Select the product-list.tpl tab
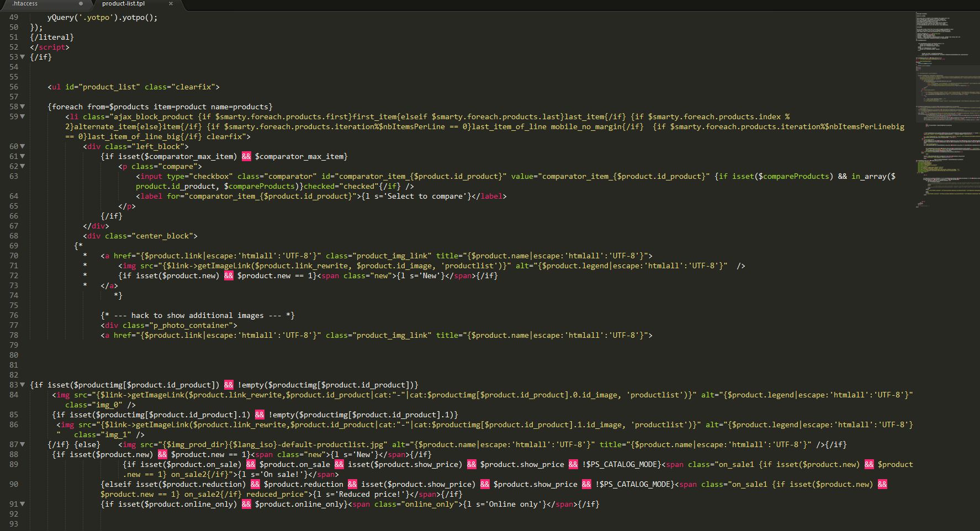Image resolution: width=980 pixels, height=531 pixels. 124,4
